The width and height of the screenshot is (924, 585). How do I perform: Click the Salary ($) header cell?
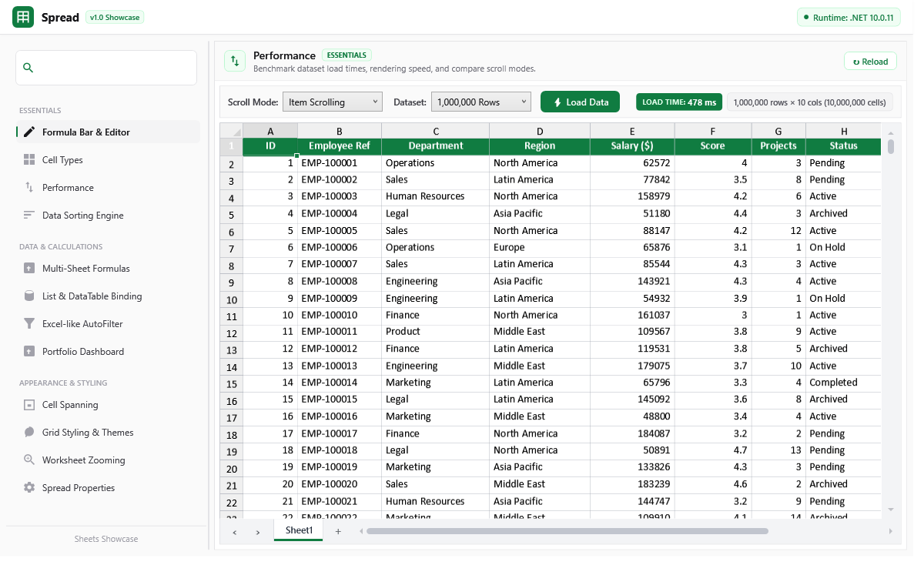tap(632, 145)
